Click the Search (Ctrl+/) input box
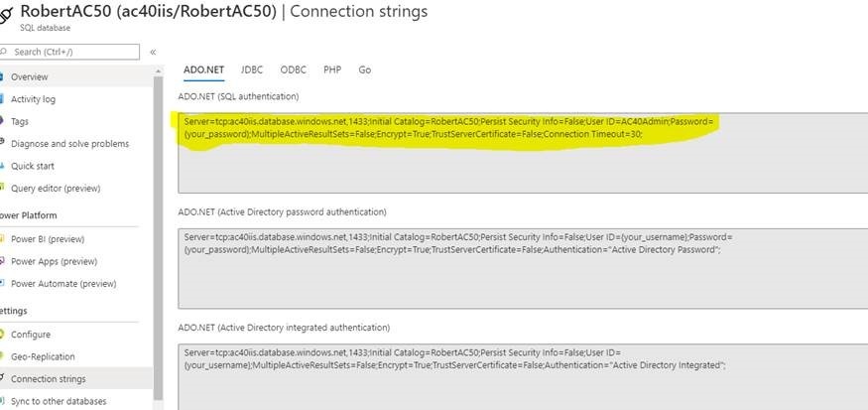The width and height of the screenshot is (868, 410). coord(74,52)
